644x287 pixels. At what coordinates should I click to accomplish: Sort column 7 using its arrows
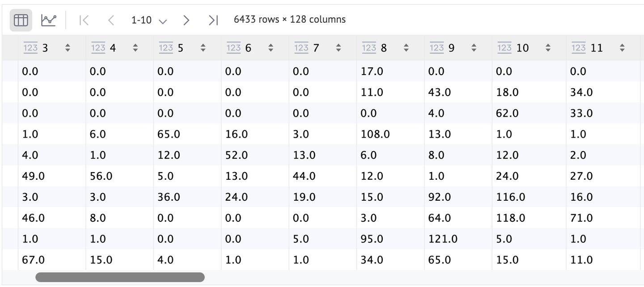339,48
